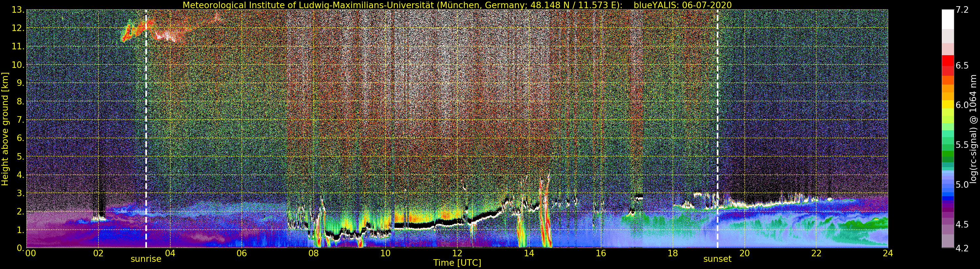This screenshot has width=980, height=269.
Task: Click the height tick label 7.
Action: 21,120
